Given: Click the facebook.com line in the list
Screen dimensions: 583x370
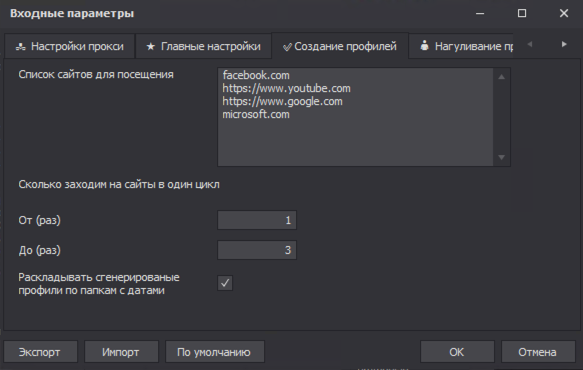Looking at the screenshot, I should (256, 75).
